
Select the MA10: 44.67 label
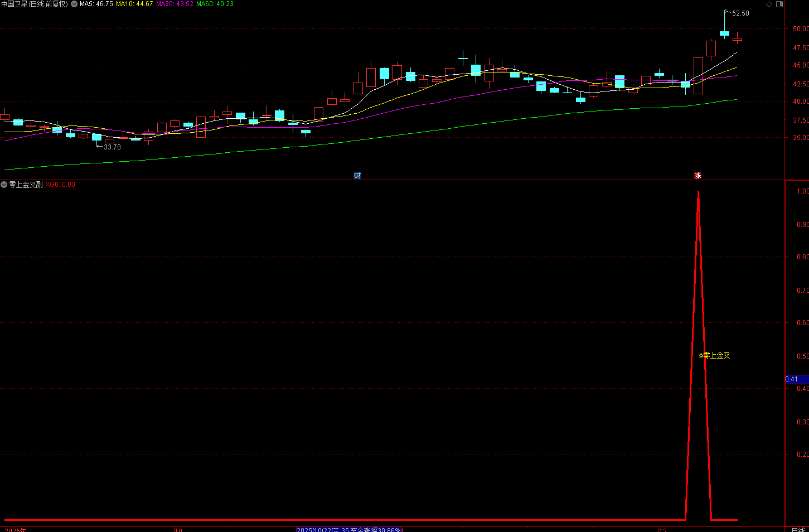[134, 4]
